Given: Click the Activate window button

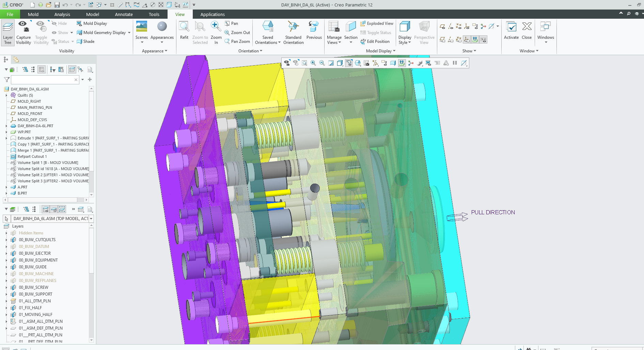Looking at the screenshot, I should [511, 30].
